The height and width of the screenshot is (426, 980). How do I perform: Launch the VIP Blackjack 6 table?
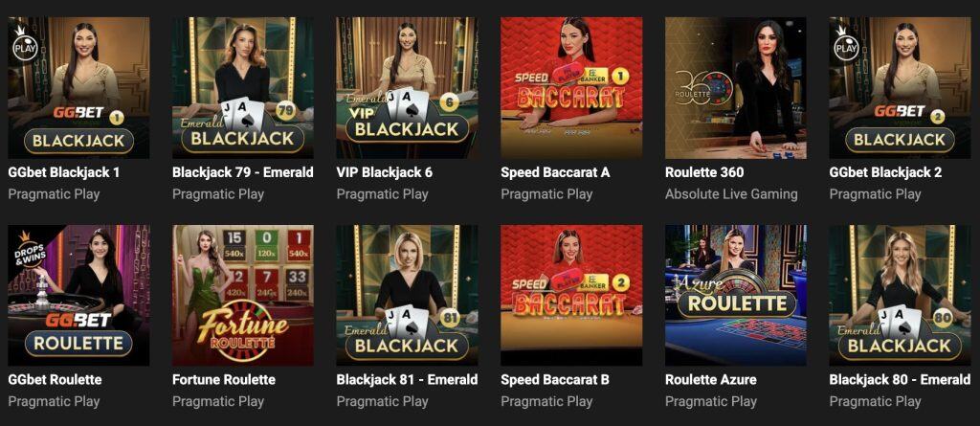pos(407,87)
